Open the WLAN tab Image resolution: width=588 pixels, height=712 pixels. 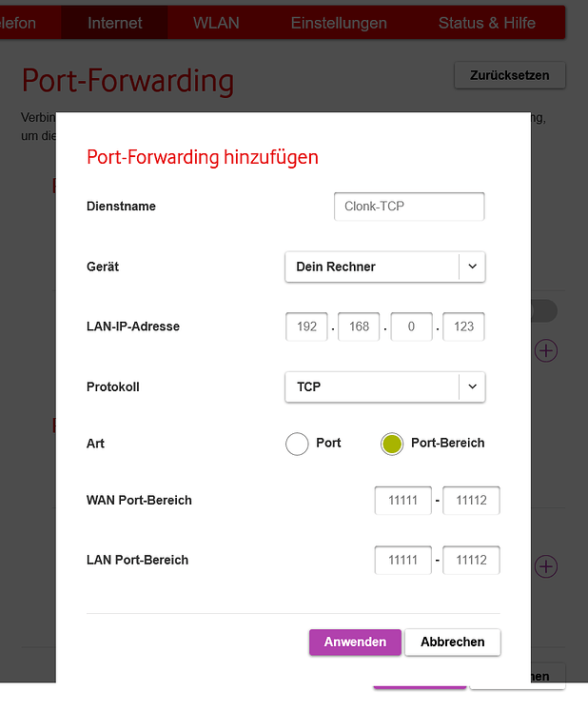[216, 23]
